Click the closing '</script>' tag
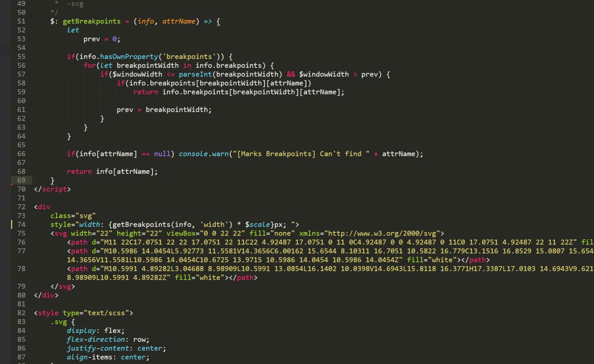Image resolution: width=594 pixels, height=364 pixels. [52, 189]
